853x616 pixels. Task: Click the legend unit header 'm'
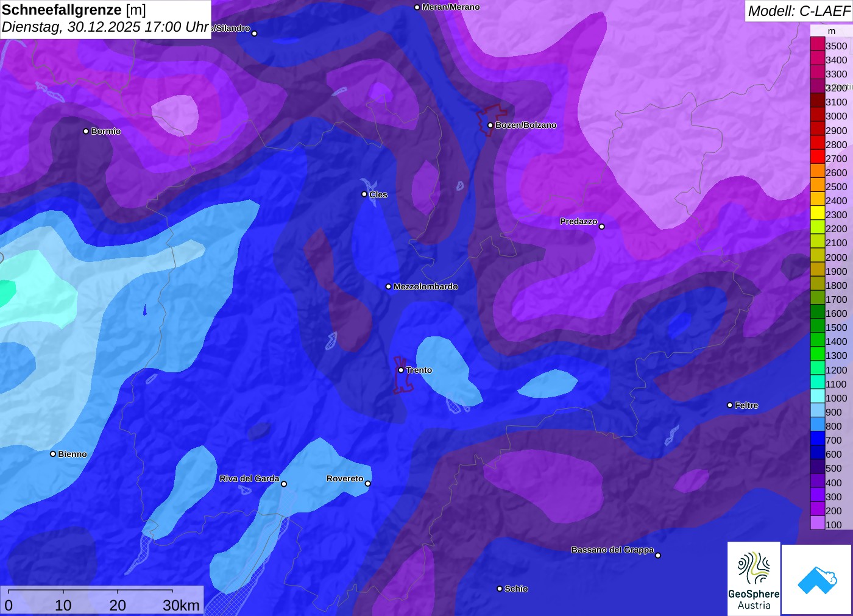(832, 31)
